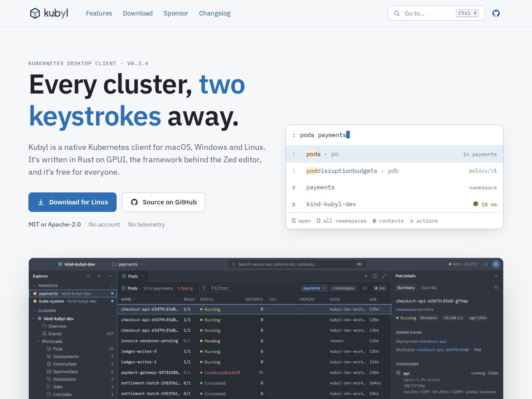Viewport: 532px width, 399px height.
Task: Select the payments favorite entry
Action: click(73, 293)
